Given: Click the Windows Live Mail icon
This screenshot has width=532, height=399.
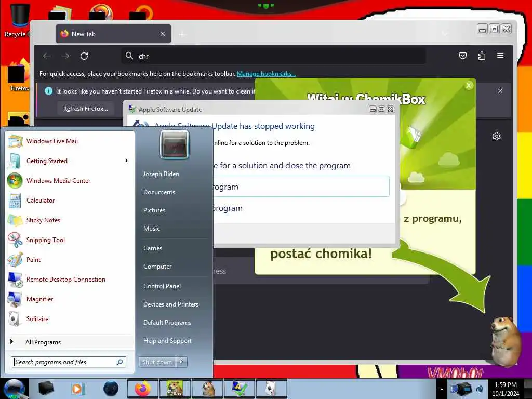Looking at the screenshot, I should 15,141.
